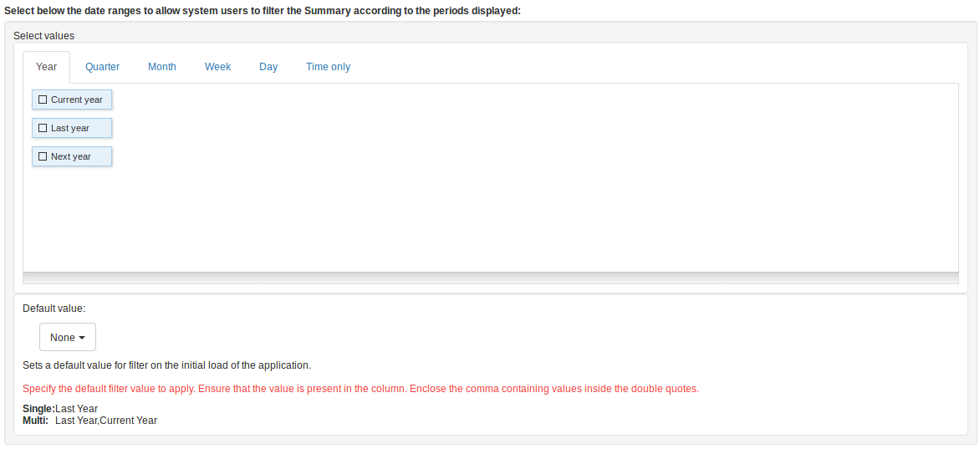Click the gray bar below the values panel

tap(490, 278)
